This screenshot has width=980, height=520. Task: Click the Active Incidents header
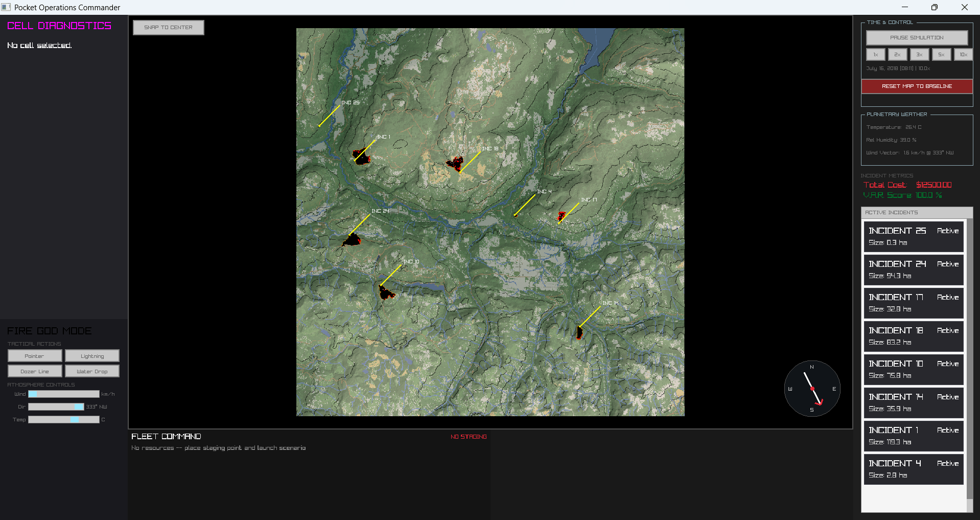pos(917,213)
